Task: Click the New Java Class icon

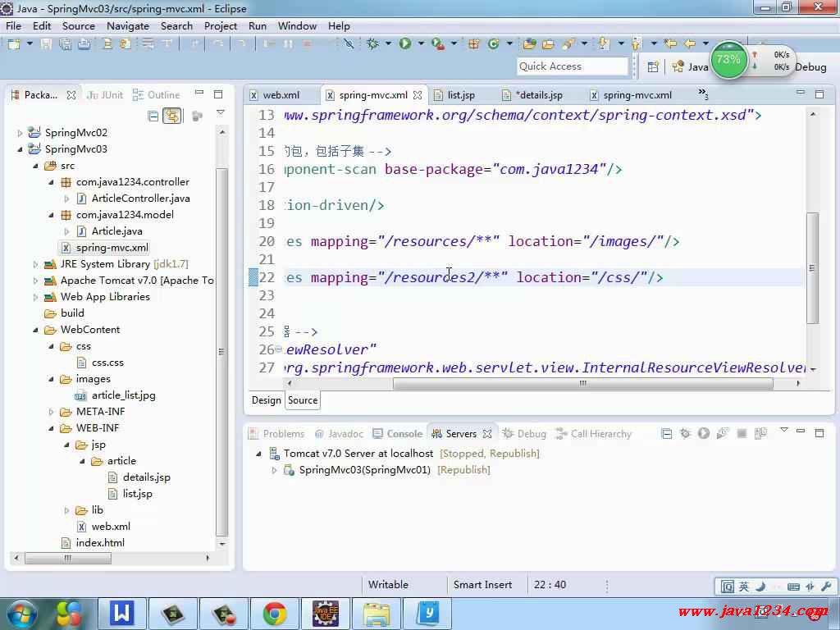Action: [x=493, y=44]
